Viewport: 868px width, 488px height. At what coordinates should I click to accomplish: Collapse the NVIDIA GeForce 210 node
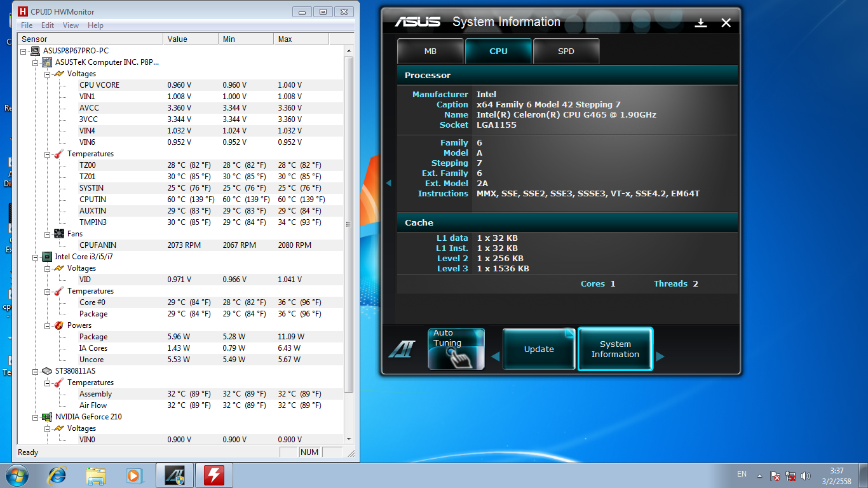(x=36, y=417)
